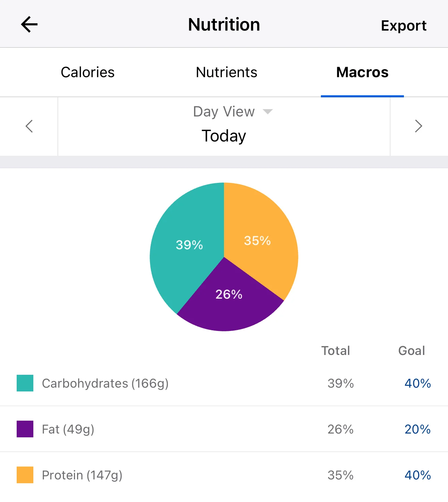The height and width of the screenshot is (502, 448).
Task: Tap the back arrow icon
Action: 29,25
